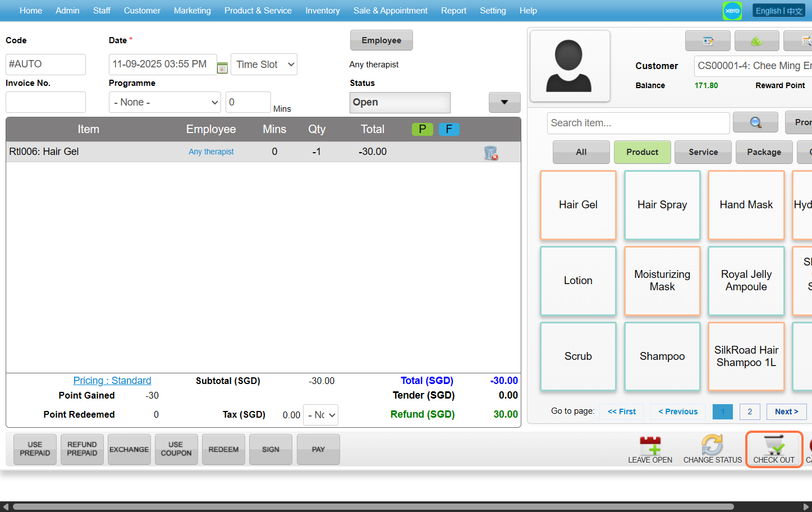Expand the Time Slot dropdown
812x512 pixels.
point(264,65)
